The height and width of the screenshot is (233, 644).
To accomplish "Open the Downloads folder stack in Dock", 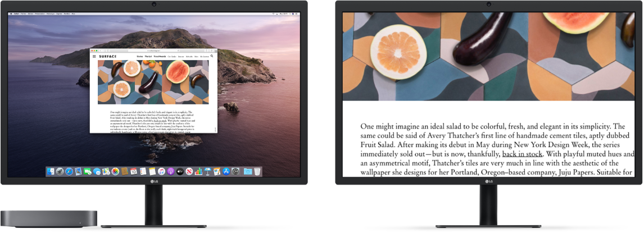I will coord(247,171).
